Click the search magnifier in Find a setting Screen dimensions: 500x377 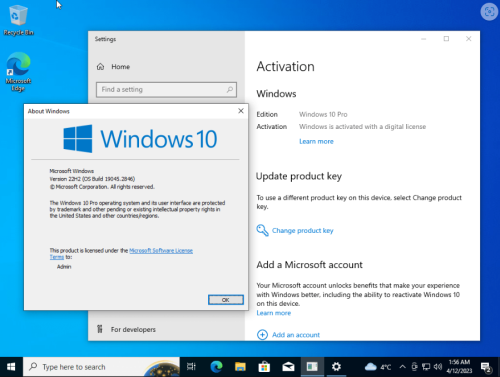coord(230,89)
